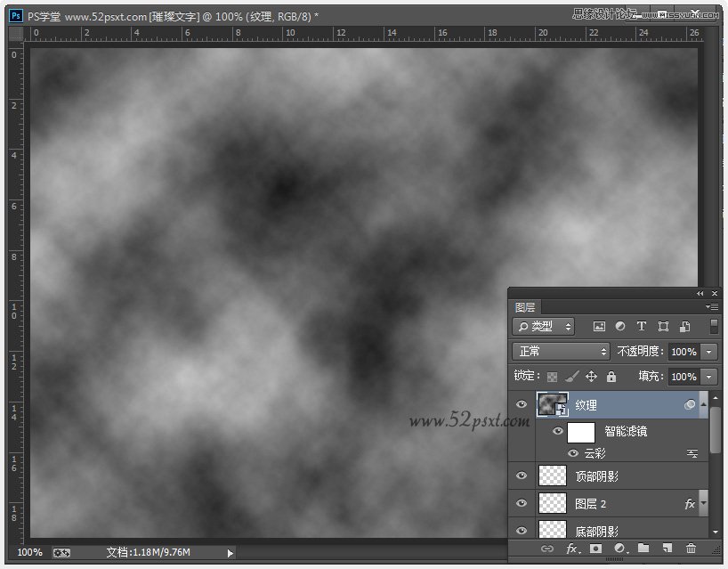Open the Layers panel flyout menu
The width and height of the screenshot is (728, 569).
tap(712, 306)
